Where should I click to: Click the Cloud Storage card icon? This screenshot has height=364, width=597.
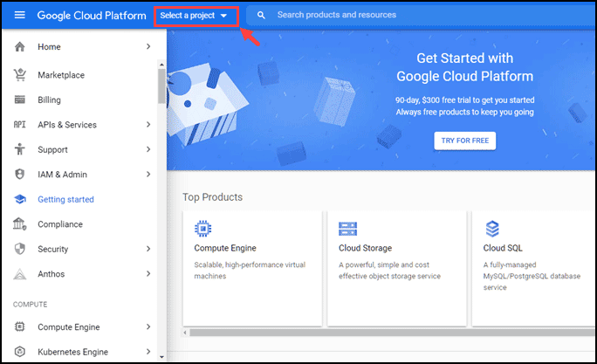(x=347, y=229)
